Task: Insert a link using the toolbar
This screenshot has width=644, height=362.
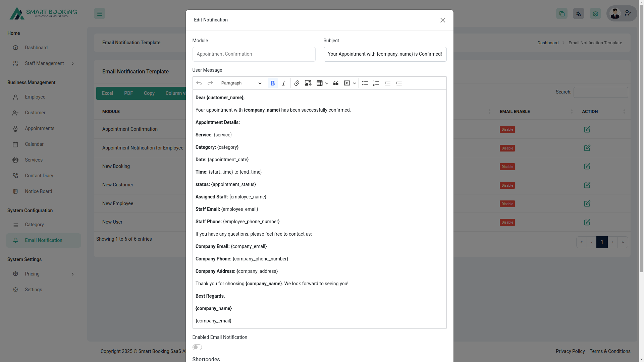Action: 297,83
